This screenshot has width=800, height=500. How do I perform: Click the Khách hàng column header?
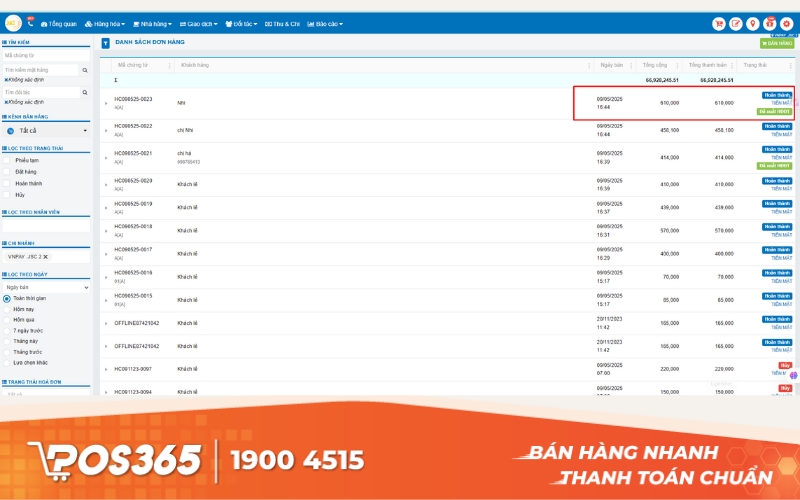pos(195,65)
